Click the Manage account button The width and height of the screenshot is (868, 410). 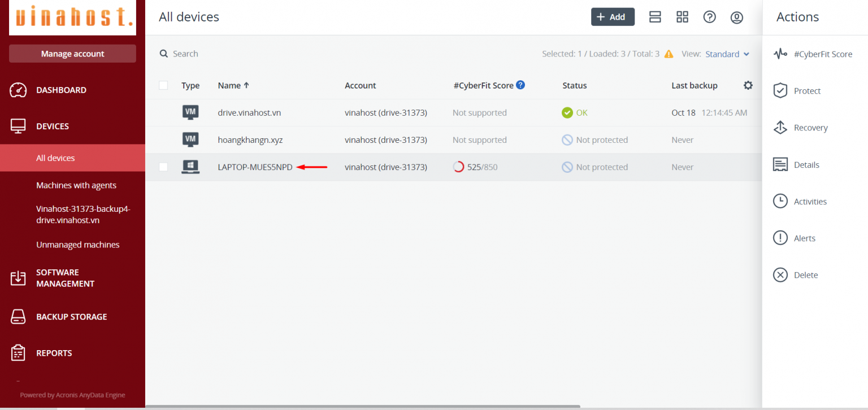(x=72, y=54)
